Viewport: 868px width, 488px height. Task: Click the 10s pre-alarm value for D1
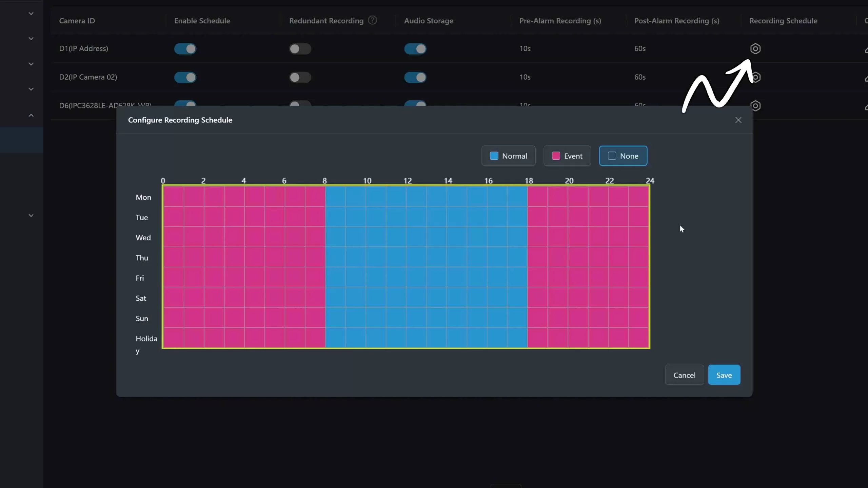[x=525, y=48]
